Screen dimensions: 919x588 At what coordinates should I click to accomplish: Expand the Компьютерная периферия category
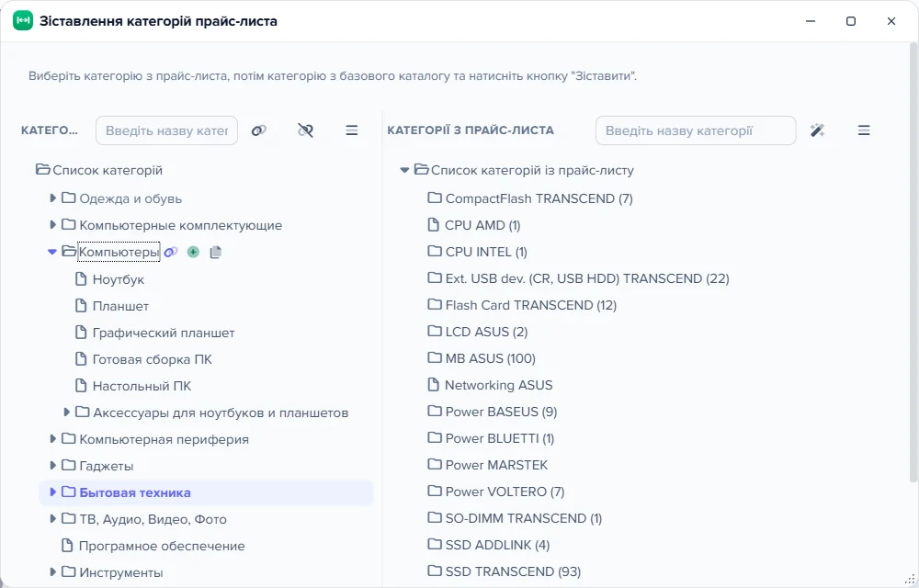(52, 439)
